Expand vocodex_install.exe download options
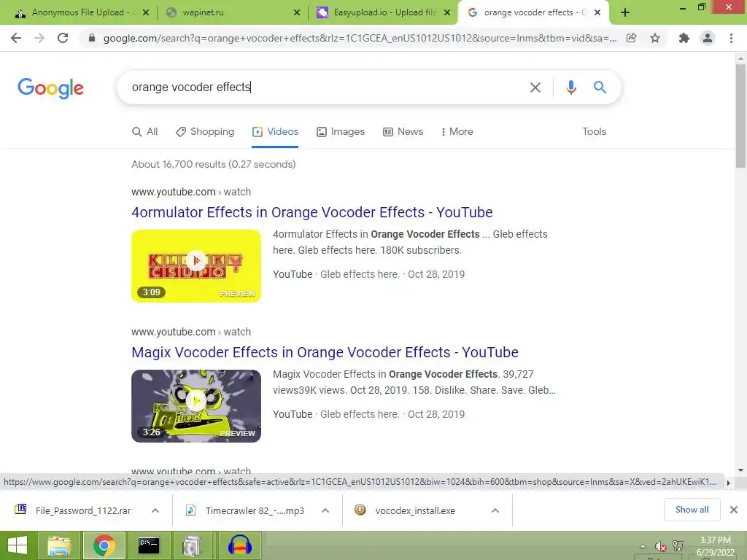 tap(495, 510)
